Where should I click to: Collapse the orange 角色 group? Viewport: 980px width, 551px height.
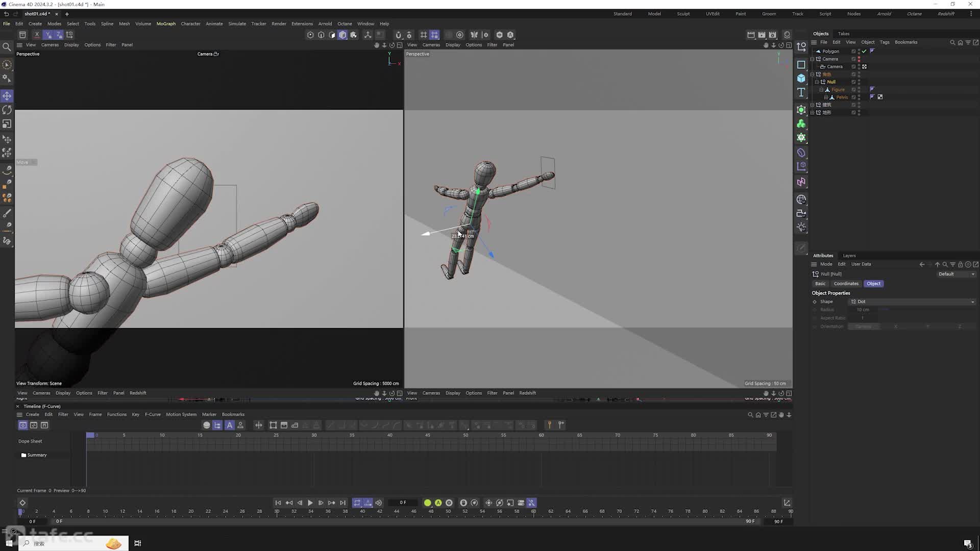(x=812, y=74)
